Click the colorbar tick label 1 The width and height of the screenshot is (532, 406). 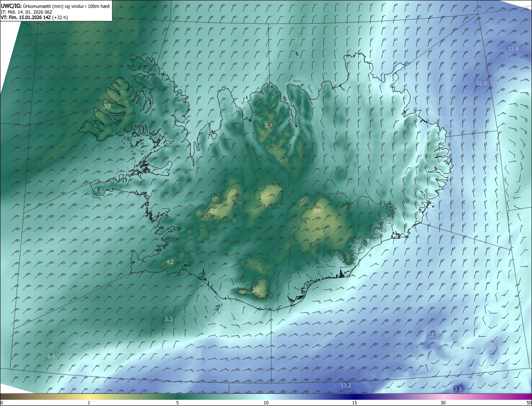[89, 403]
